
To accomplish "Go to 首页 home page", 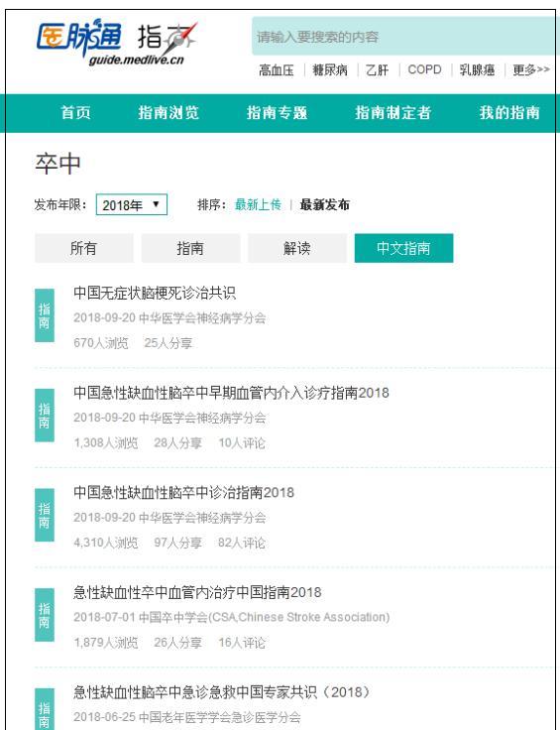I will pyautogui.click(x=75, y=113).
